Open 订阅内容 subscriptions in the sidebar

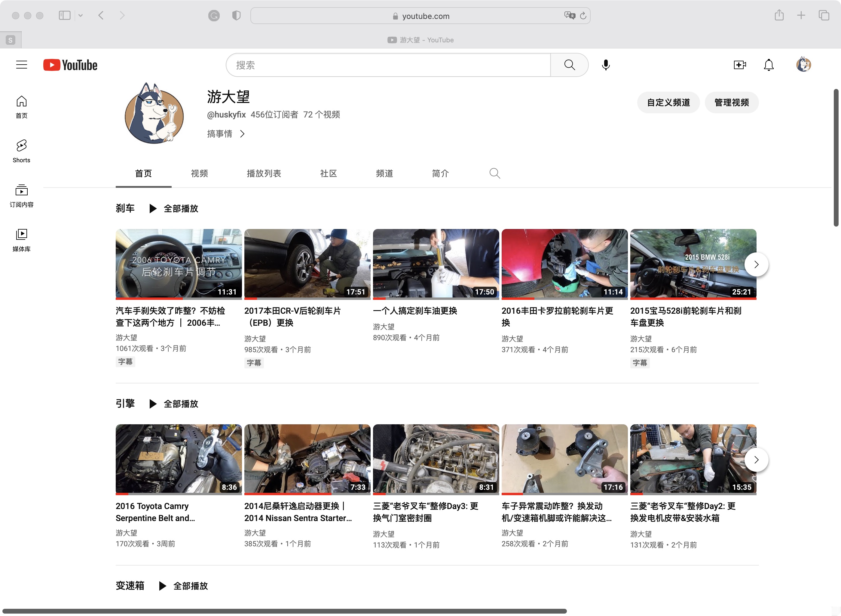pyautogui.click(x=21, y=195)
